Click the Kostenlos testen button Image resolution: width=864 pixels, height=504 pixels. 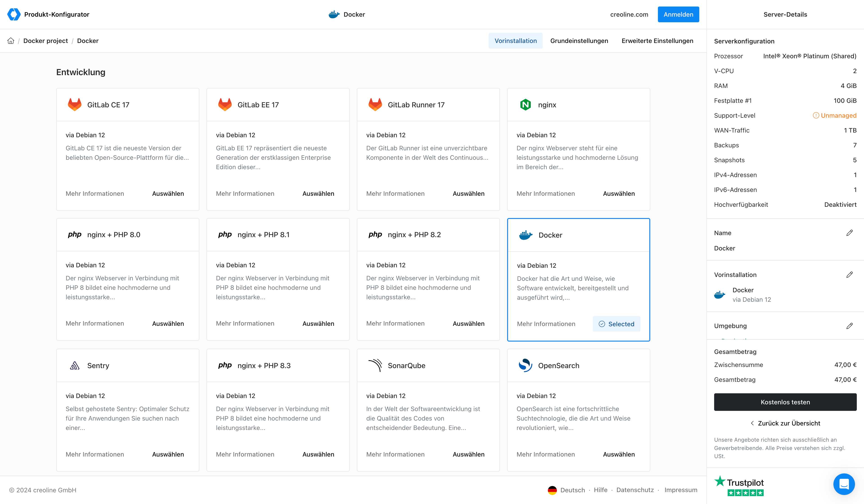click(785, 402)
